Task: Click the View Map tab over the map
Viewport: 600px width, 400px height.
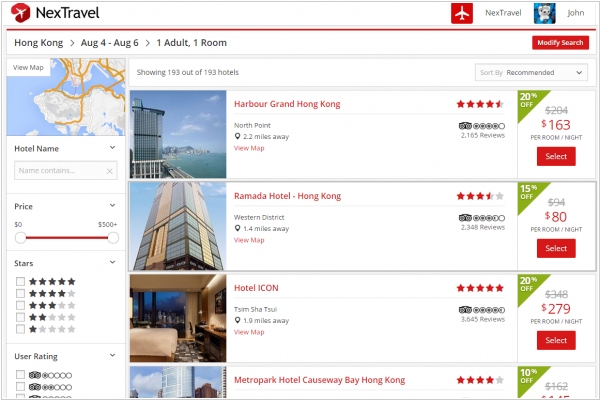Action: [28, 68]
